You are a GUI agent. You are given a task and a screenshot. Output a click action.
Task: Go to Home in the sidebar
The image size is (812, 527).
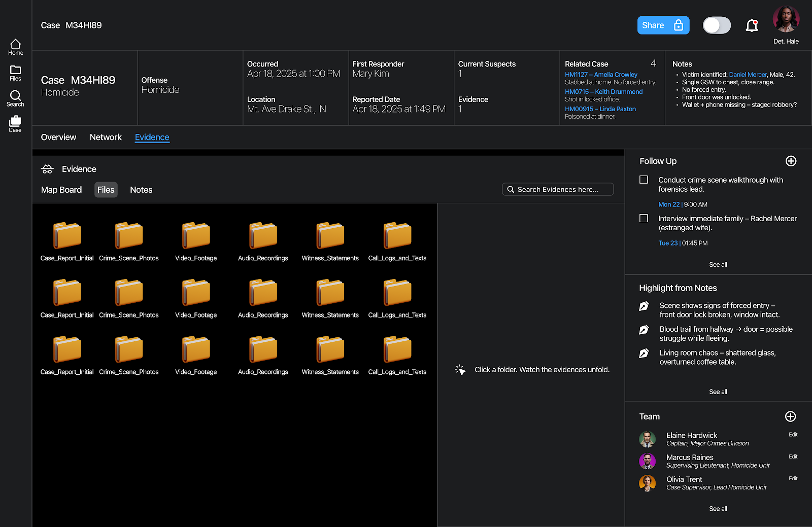(x=15, y=47)
